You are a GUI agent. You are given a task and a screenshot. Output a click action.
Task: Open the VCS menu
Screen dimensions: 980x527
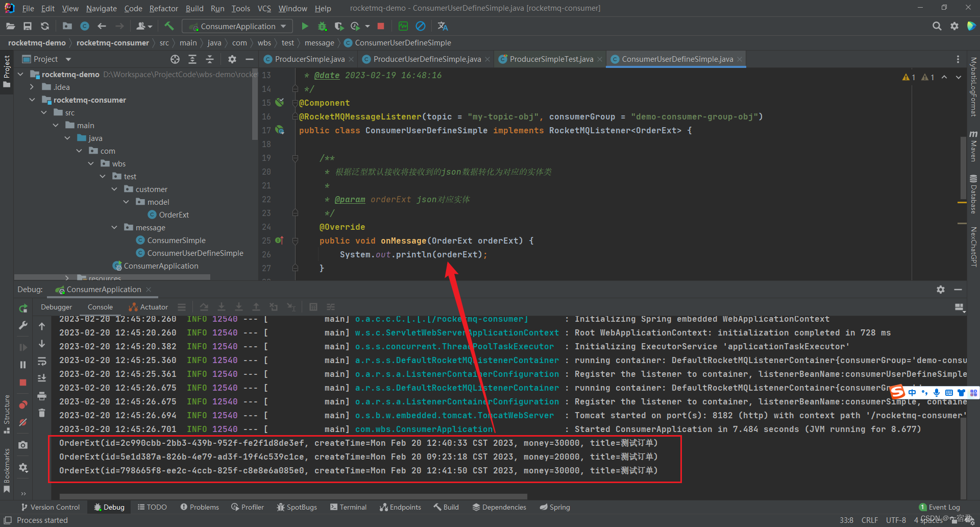[264, 9]
